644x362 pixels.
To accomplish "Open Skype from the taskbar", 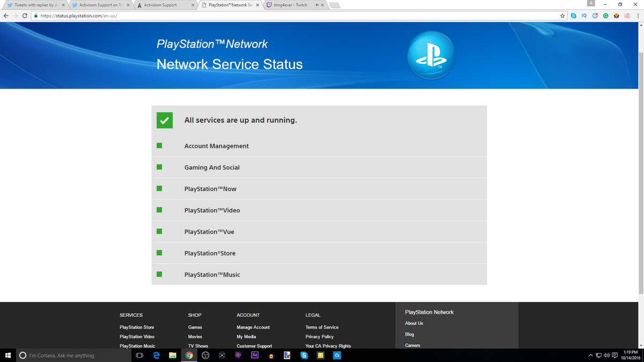I will tap(304, 355).
